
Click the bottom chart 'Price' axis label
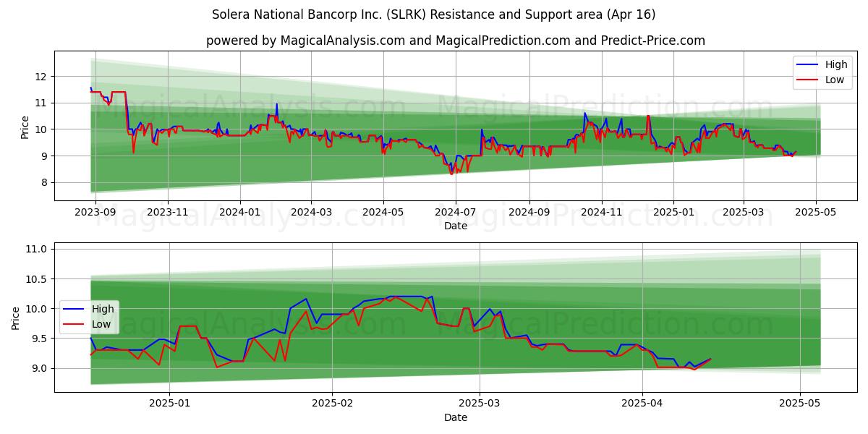[17, 318]
